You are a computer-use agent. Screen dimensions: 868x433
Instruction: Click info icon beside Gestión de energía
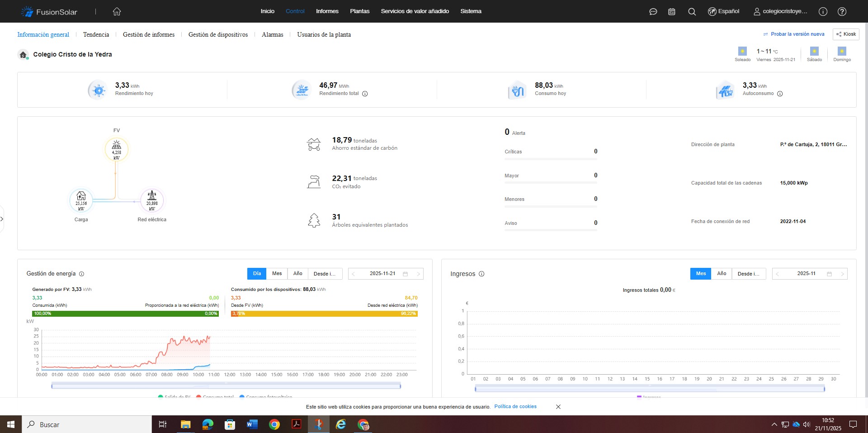tap(82, 274)
